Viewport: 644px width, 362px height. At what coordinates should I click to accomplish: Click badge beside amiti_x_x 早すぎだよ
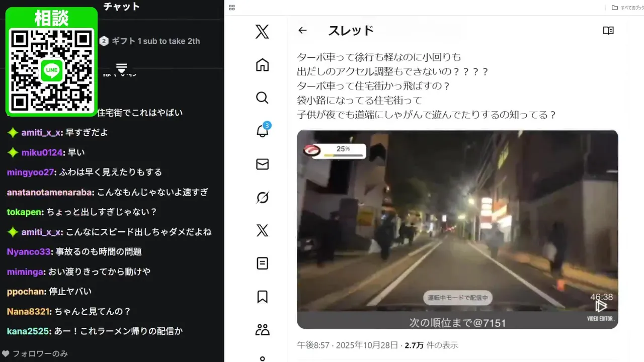pyautogui.click(x=13, y=133)
